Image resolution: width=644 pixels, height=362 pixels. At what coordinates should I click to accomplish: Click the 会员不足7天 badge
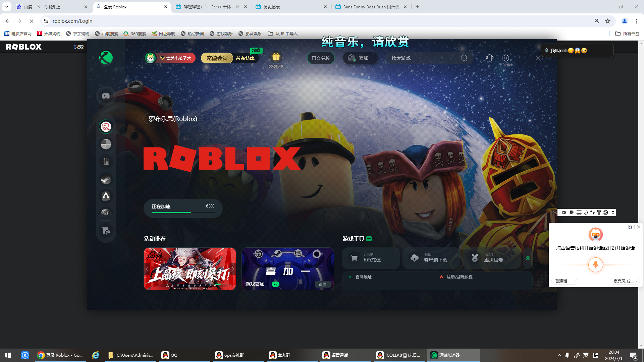[176, 58]
